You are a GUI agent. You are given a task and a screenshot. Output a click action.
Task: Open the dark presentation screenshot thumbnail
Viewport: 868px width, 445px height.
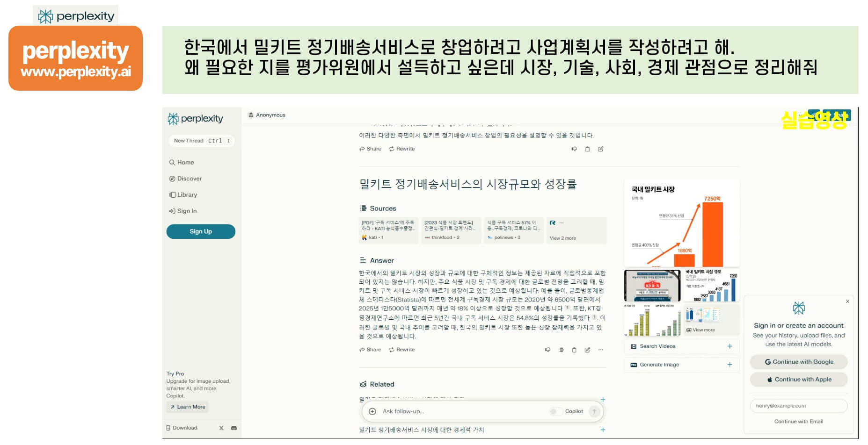[x=652, y=285]
